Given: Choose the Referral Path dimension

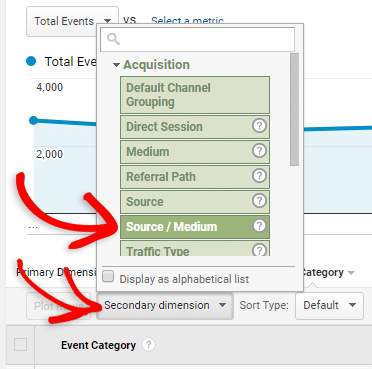Looking at the screenshot, I should 195,177.
